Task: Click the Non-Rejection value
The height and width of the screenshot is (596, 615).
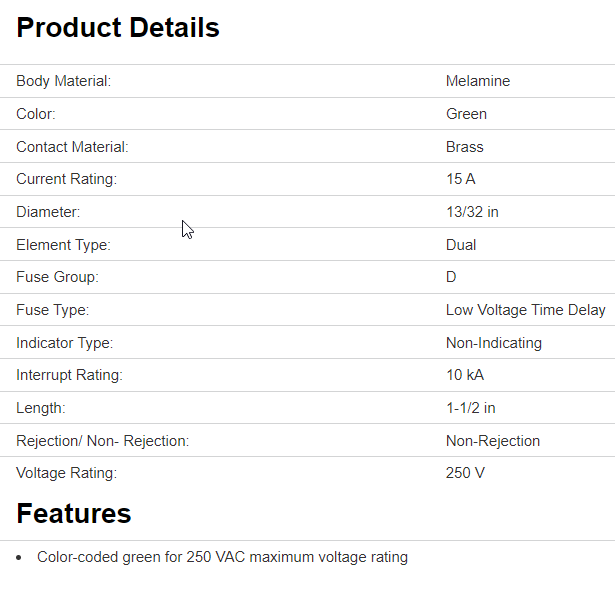Action: [x=493, y=441]
